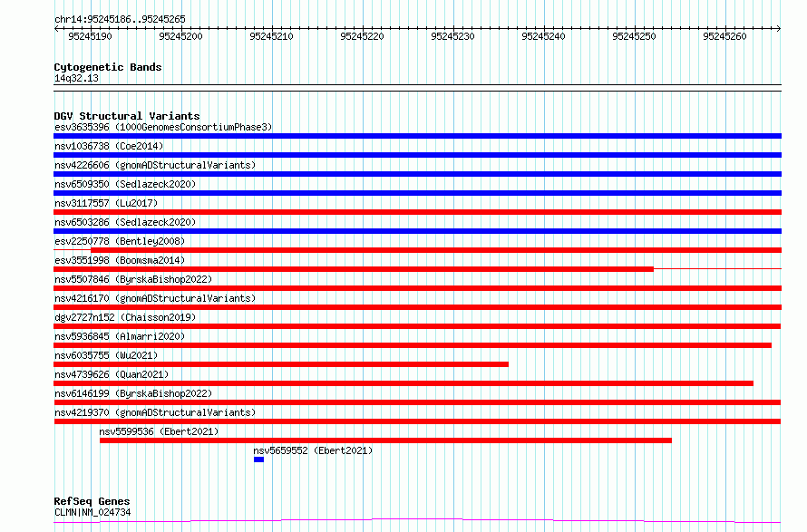Click ruler position 95245190
This screenshot has height=532, width=807.
pos(90,36)
